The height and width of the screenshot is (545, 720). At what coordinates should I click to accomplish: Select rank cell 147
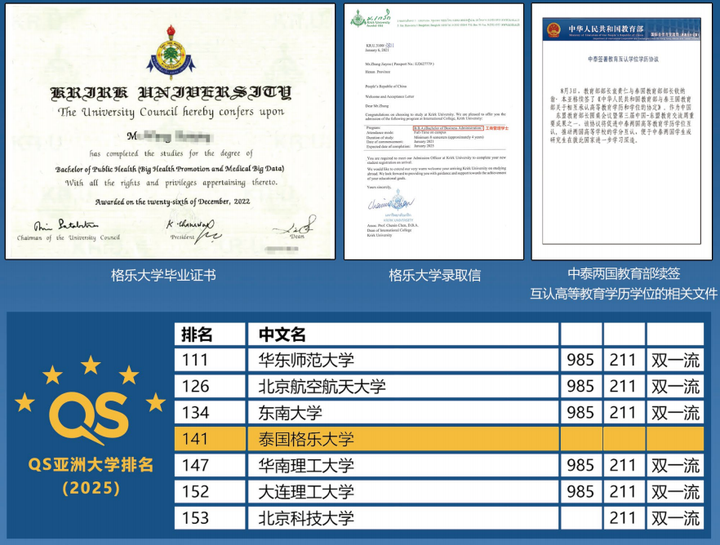pyautogui.click(x=210, y=465)
